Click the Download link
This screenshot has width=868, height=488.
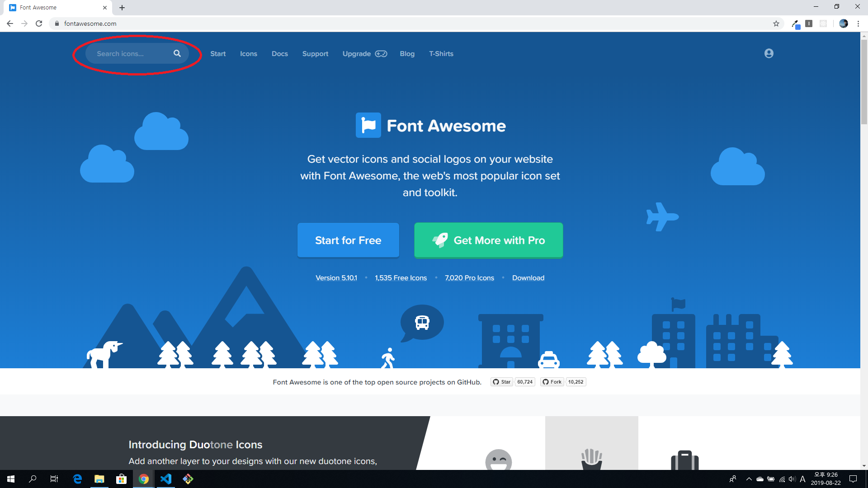point(528,278)
